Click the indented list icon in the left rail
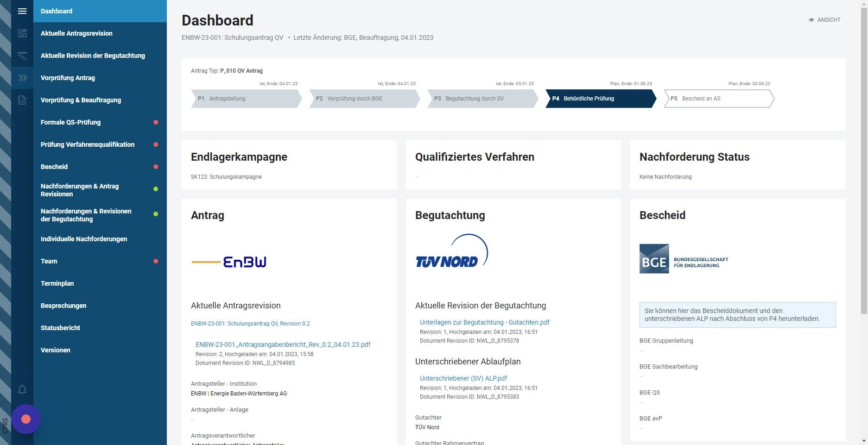Viewport: 868px width, 445px height. click(22, 56)
